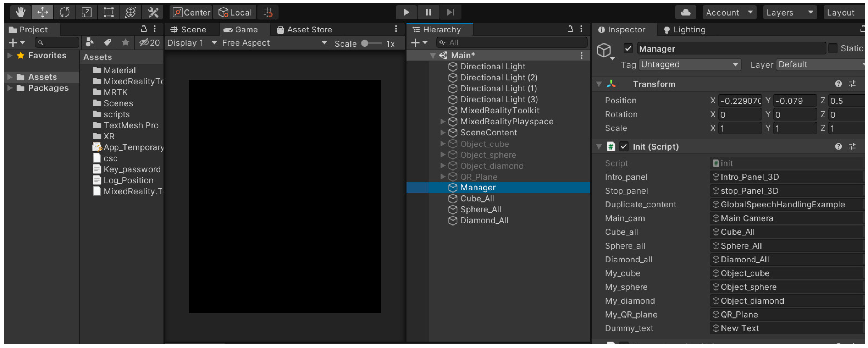
Task: Open the cloud services icon
Action: click(x=685, y=13)
